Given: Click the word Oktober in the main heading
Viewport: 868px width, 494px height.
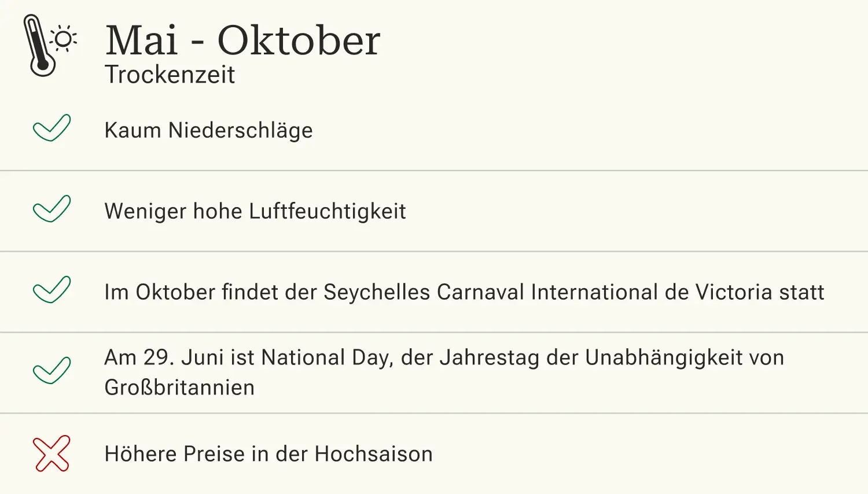Looking at the screenshot, I should click(299, 40).
